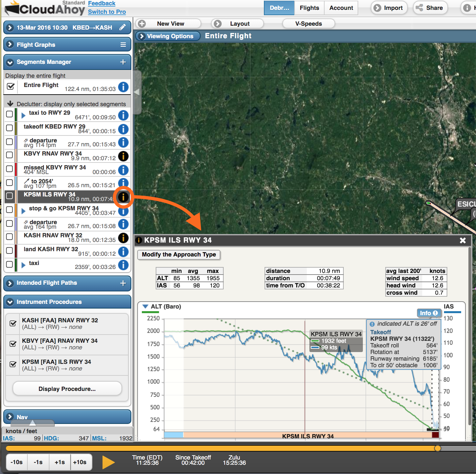The height and width of the screenshot is (474, 476).
Task: Add a segment with Segments Manager plus
Action: 123,62
